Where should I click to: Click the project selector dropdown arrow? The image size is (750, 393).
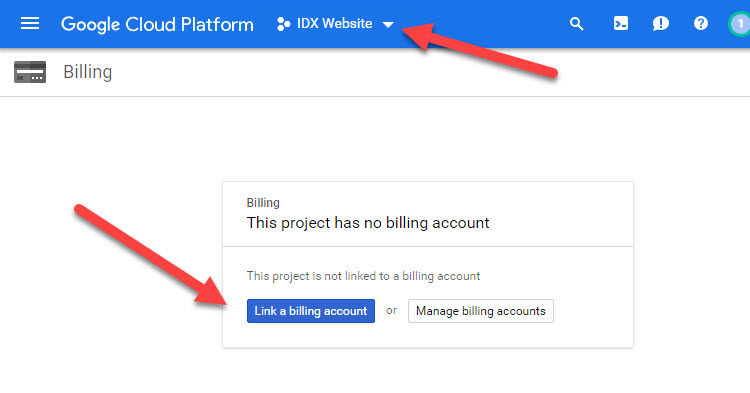tap(388, 24)
